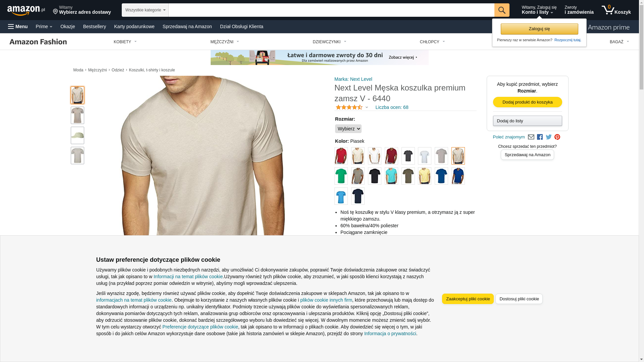
Task: Accept cookies with Zaakceptuj pliki cookie
Action: coord(468,299)
